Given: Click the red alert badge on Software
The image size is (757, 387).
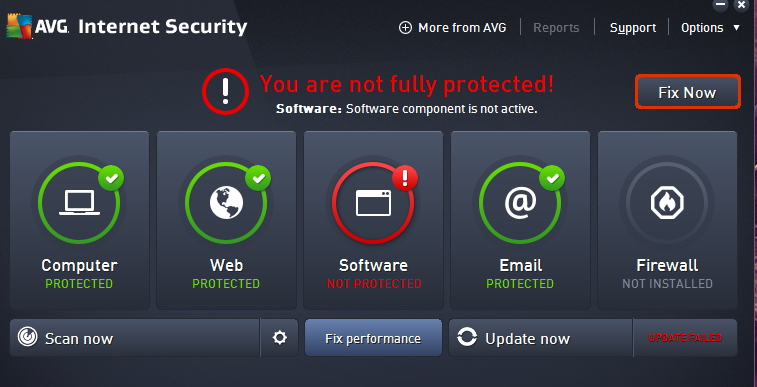Looking at the screenshot, I should point(405,178).
